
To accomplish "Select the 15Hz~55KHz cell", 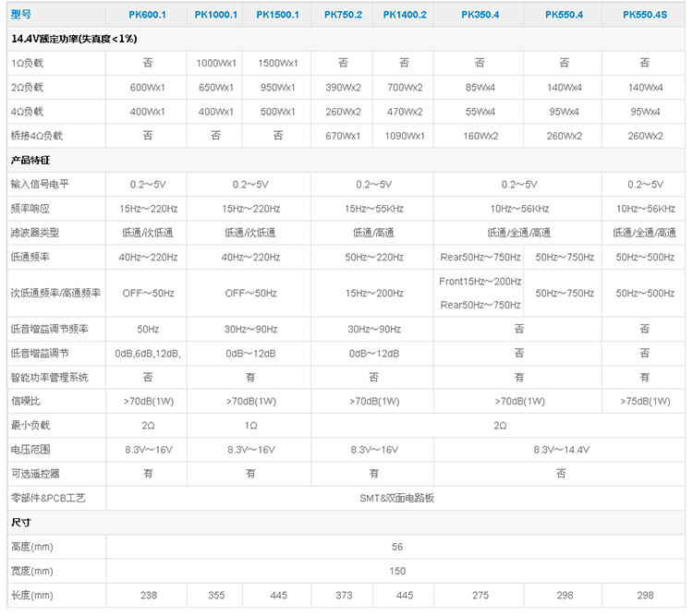I will click(374, 209).
